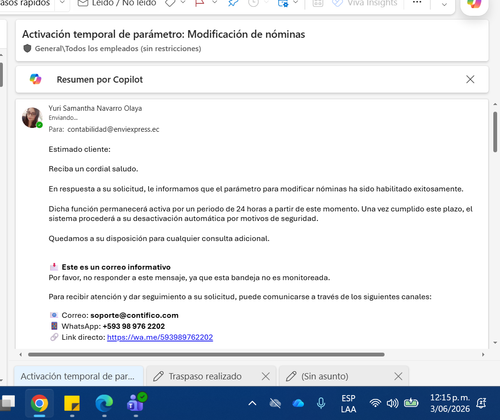Click the Leído / No leído envelope button
This screenshot has width=500, height=420.
pos(117,3)
